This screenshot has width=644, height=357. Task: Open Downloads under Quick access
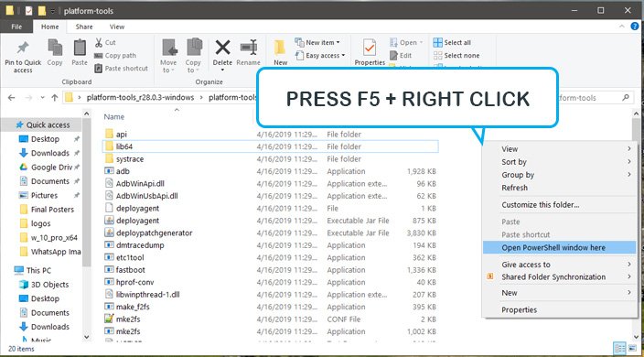point(50,153)
